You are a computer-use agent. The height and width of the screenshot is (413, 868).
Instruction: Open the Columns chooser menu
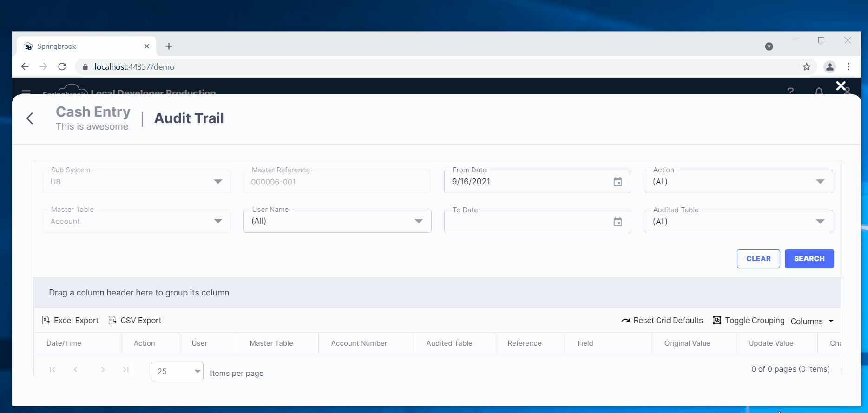(812, 321)
